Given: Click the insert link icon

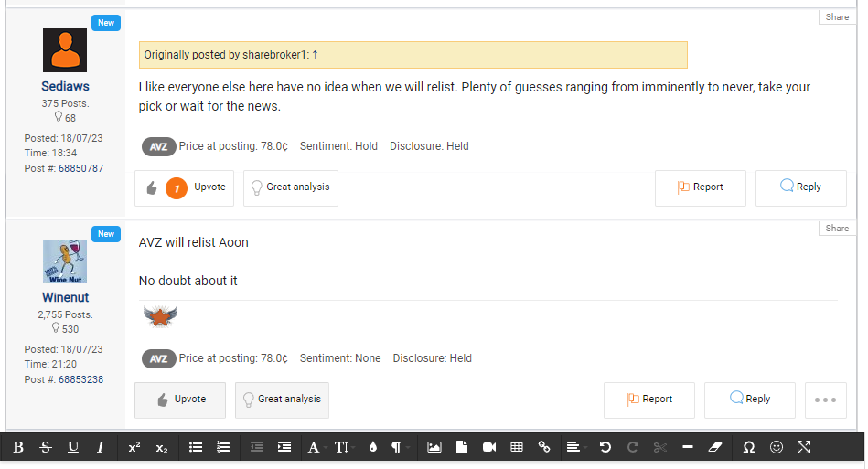Looking at the screenshot, I should (x=544, y=447).
